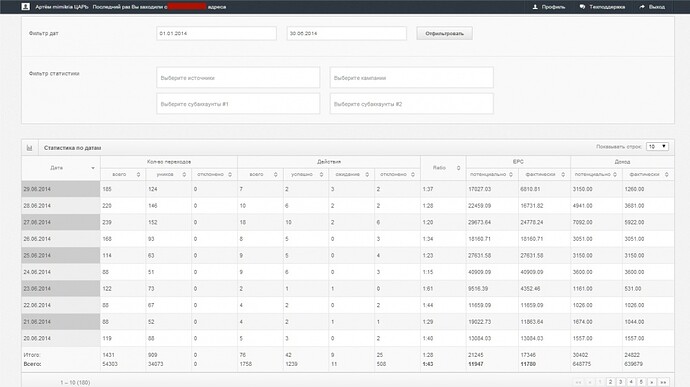The width and height of the screenshot is (690, 387).
Task: Click Выход to log out
Action: 652,7
